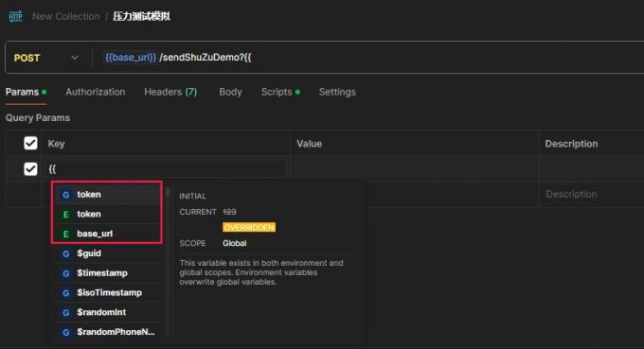Click the OVERRIDDEN badge in variable details

(x=249, y=228)
